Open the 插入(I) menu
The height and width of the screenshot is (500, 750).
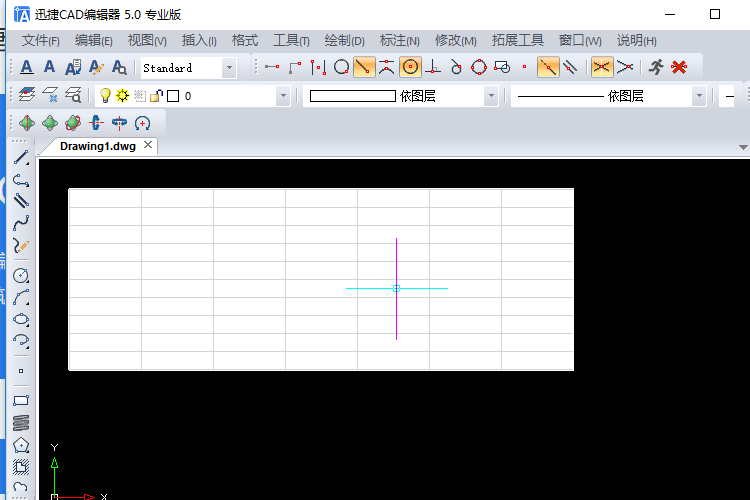click(x=199, y=41)
